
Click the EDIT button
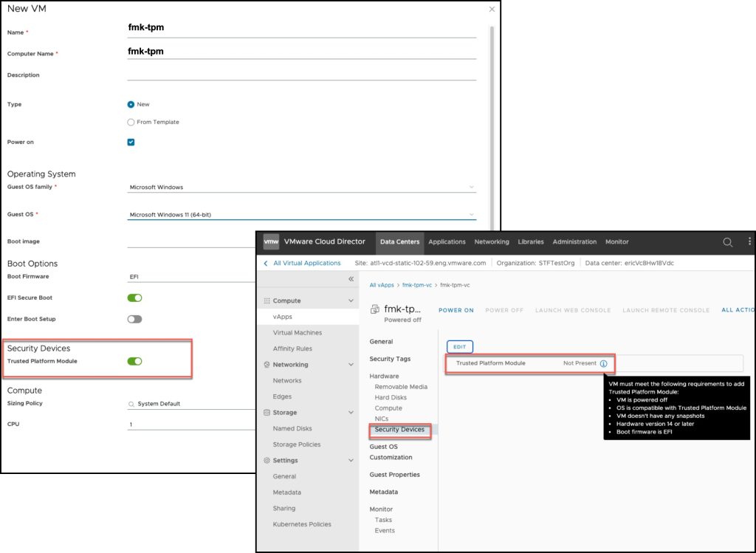(x=458, y=346)
